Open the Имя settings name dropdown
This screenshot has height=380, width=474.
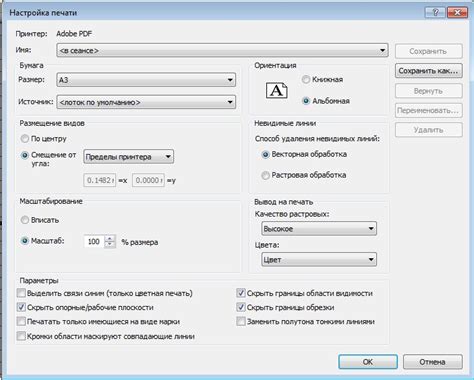coord(222,50)
